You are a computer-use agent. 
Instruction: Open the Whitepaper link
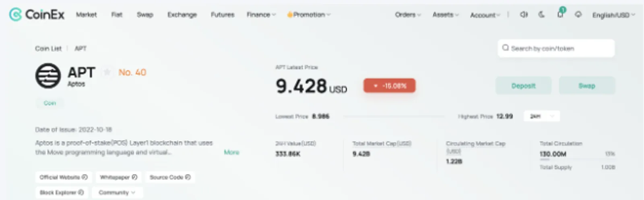pyautogui.click(x=118, y=177)
